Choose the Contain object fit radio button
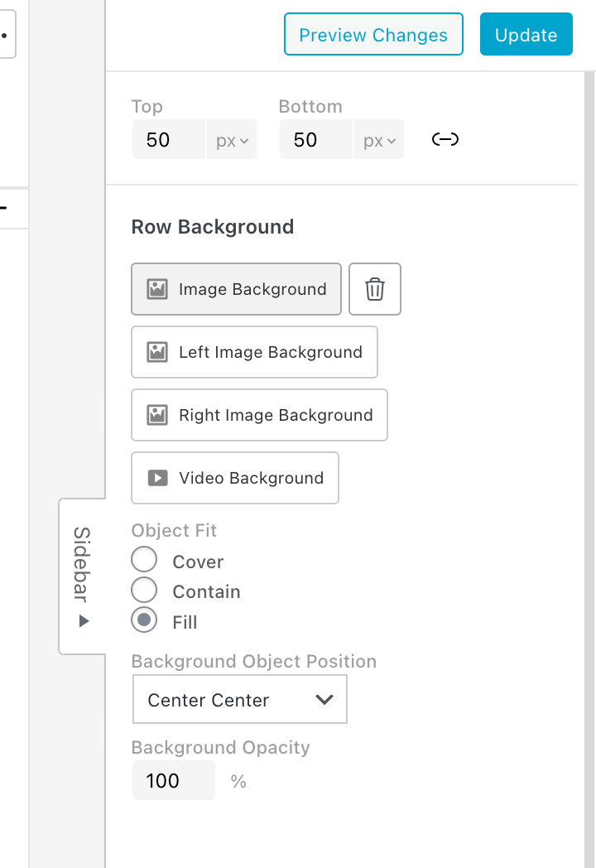This screenshot has width=596, height=868. pyautogui.click(x=144, y=591)
